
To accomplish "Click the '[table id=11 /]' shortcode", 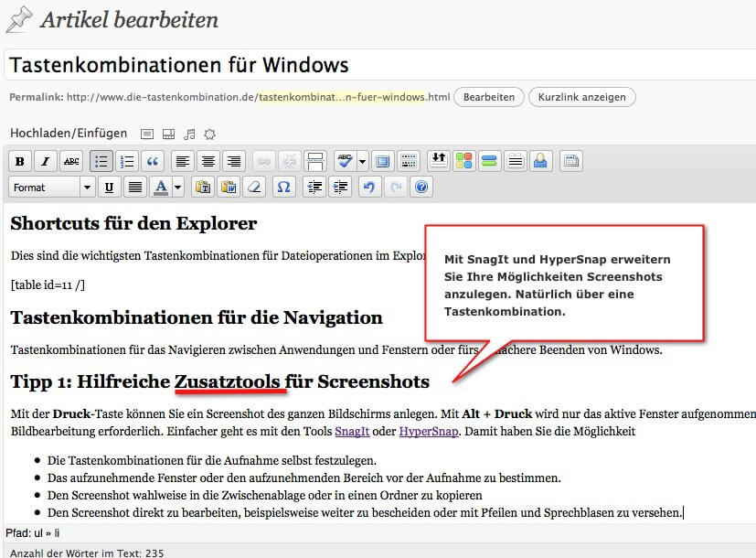I will pos(48,285).
